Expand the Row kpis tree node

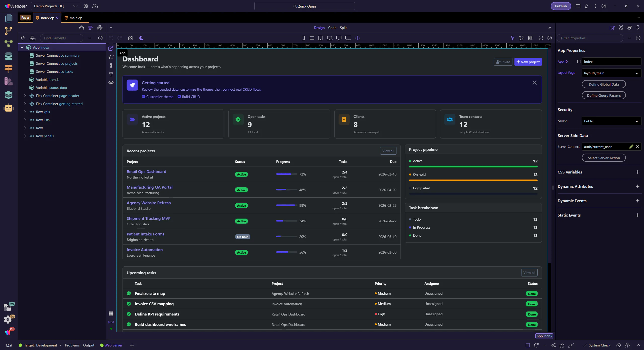[25, 112]
